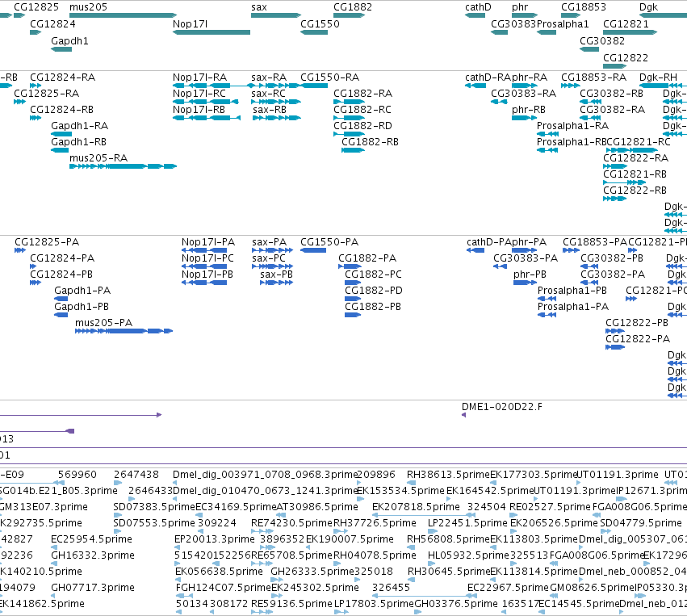687x616 pixels.
Task: Select the mus205-PA protein glyph
Action: (124, 331)
